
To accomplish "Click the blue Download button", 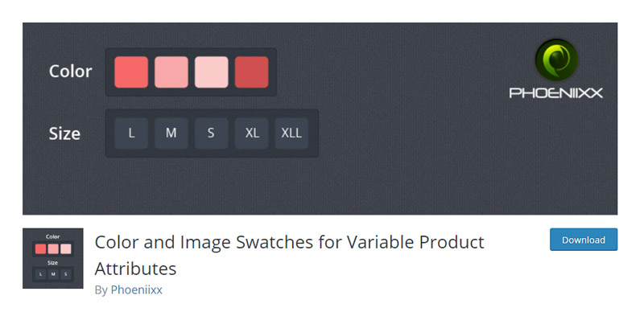I will click(584, 240).
